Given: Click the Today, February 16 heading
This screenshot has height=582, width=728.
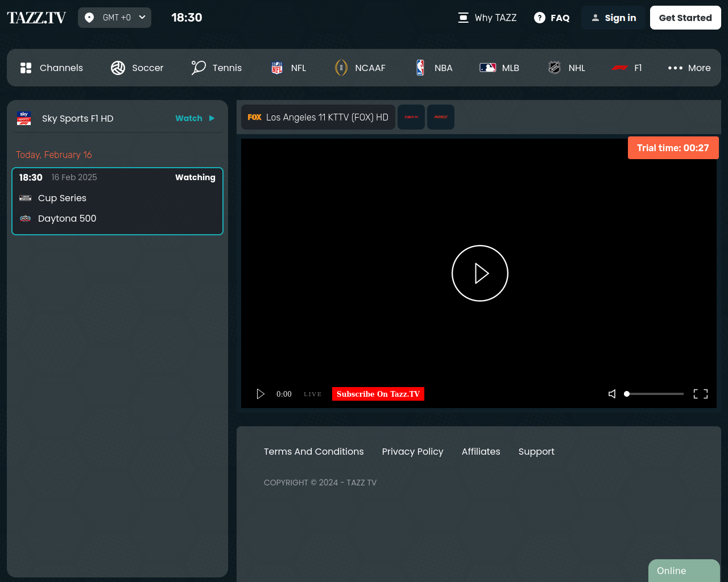Looking at the screenshot, I should 54,155.
